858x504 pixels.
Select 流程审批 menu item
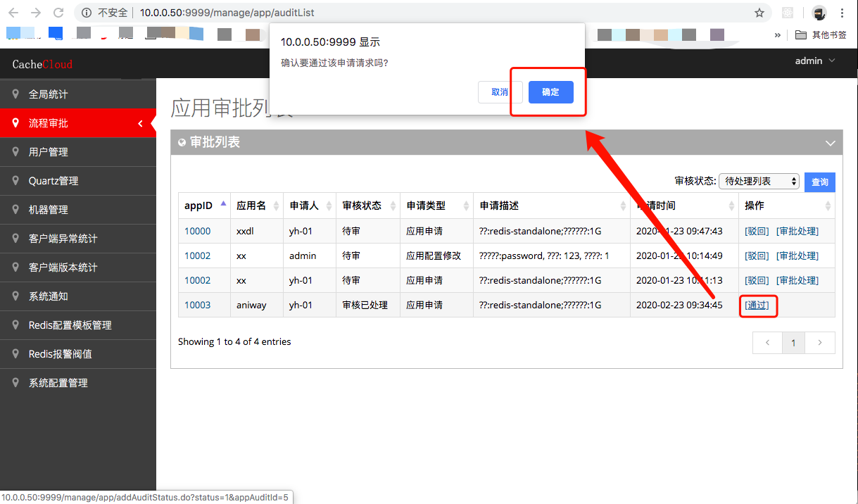(78, 122)
